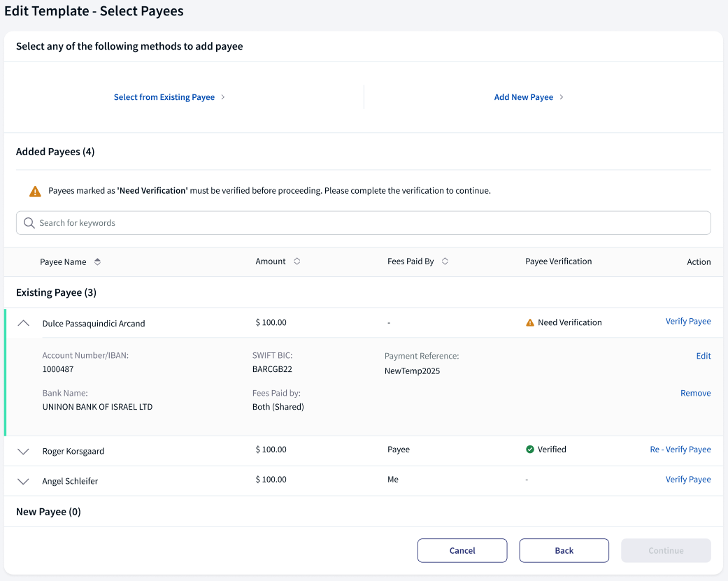Click account number 1000487
The image size is (728, 581).
click(x=58, y=369)
